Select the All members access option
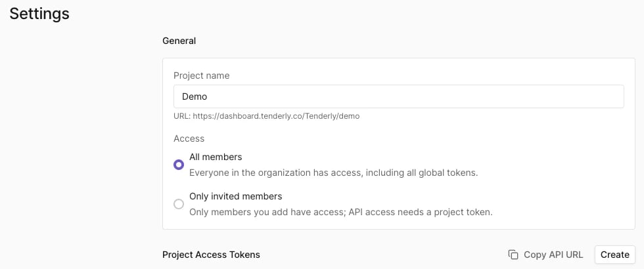The width and height of the screenshot is (644, 269). tap(179, 165)
